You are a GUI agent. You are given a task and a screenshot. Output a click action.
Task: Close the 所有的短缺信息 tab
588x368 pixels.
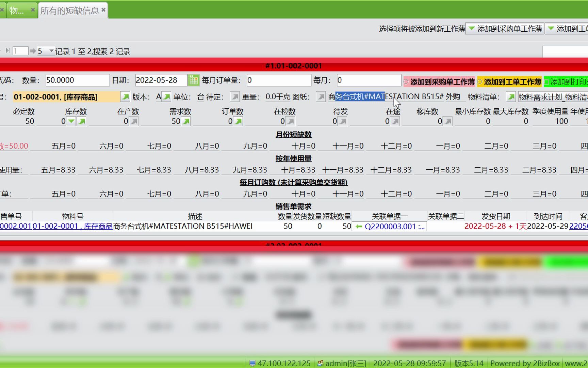(103, 10)
